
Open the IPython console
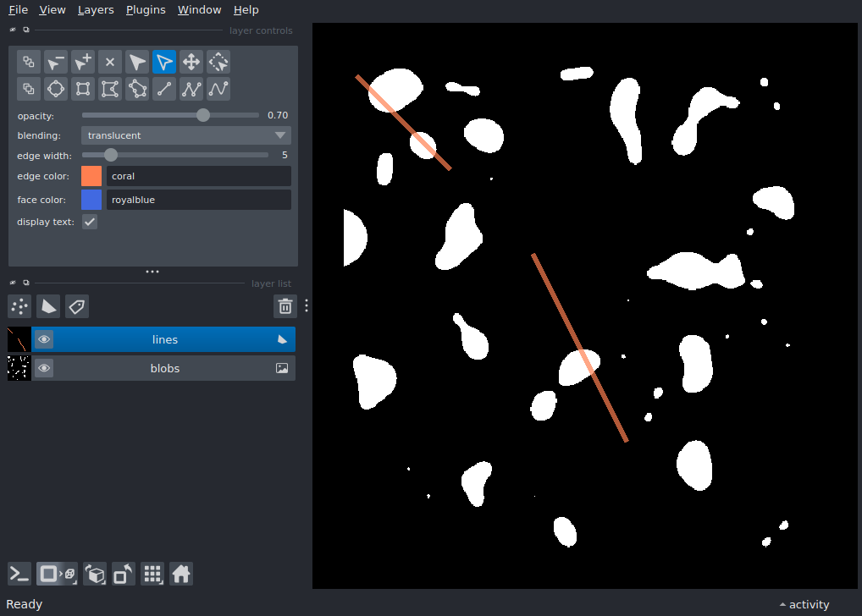click(x=19, y=574)
